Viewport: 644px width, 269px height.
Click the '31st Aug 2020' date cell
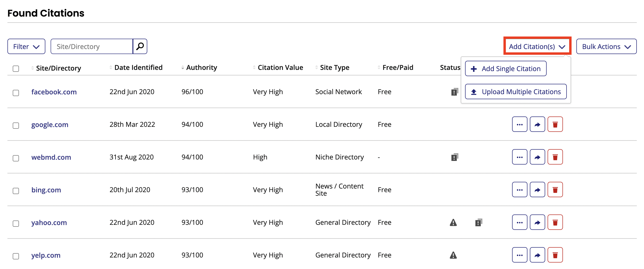(x=131, y=157)
